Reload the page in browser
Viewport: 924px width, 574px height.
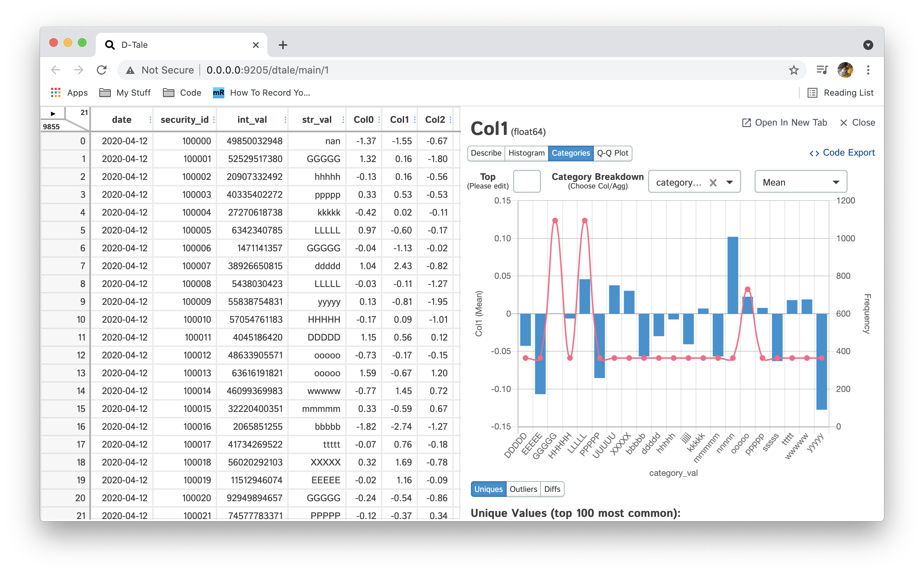pos(101,70)
